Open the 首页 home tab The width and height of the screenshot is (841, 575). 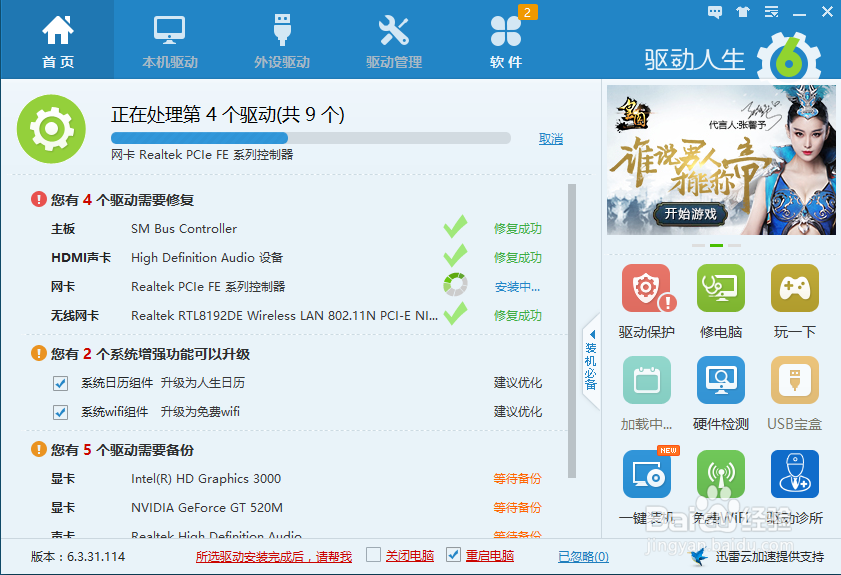(x=58, y=41)
